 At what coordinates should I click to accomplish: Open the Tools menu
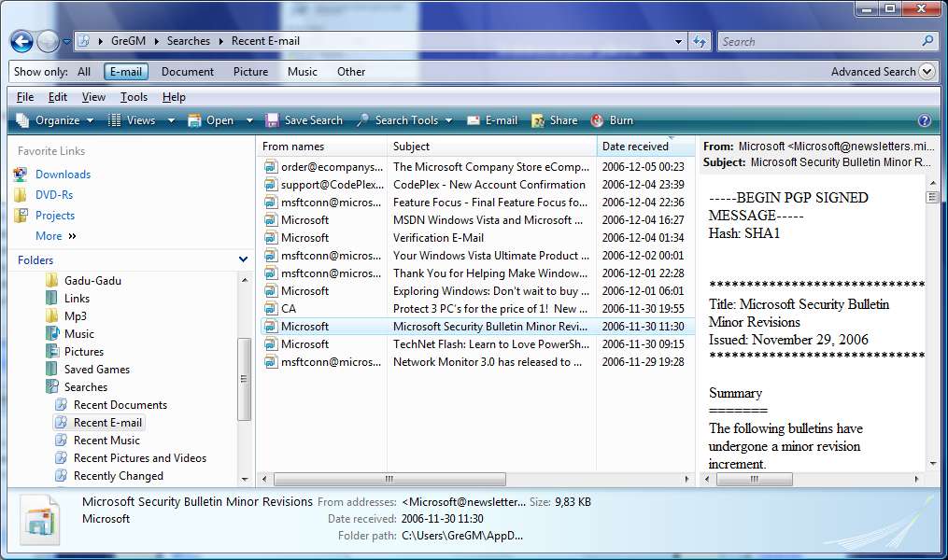pyautogui.click(x=134, y=97)
